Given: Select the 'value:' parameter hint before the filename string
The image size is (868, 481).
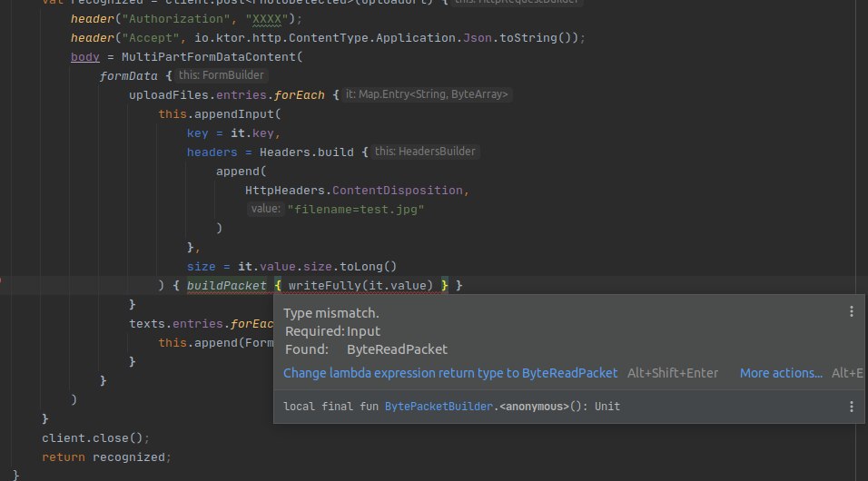Looking at the screenshot, I should [x=265, y=209].
